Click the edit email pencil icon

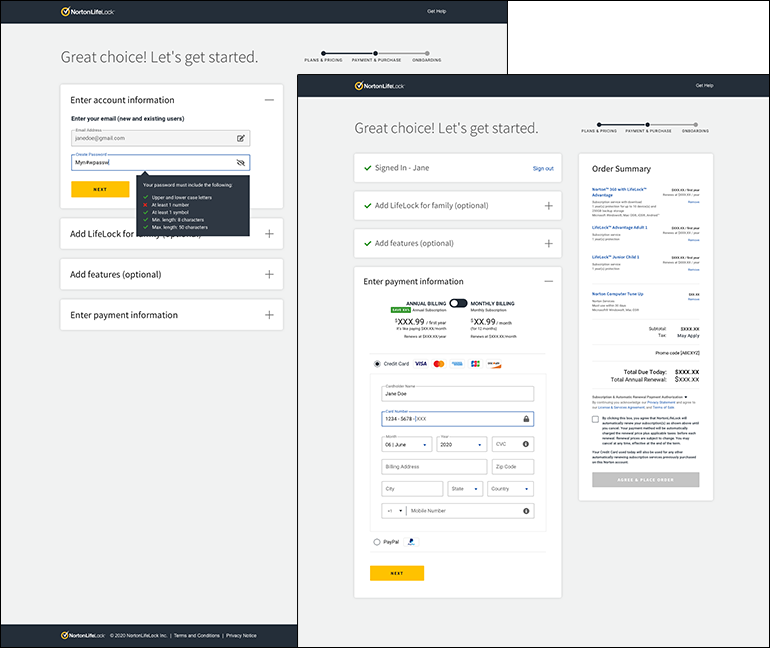click(x=241, y=138)
